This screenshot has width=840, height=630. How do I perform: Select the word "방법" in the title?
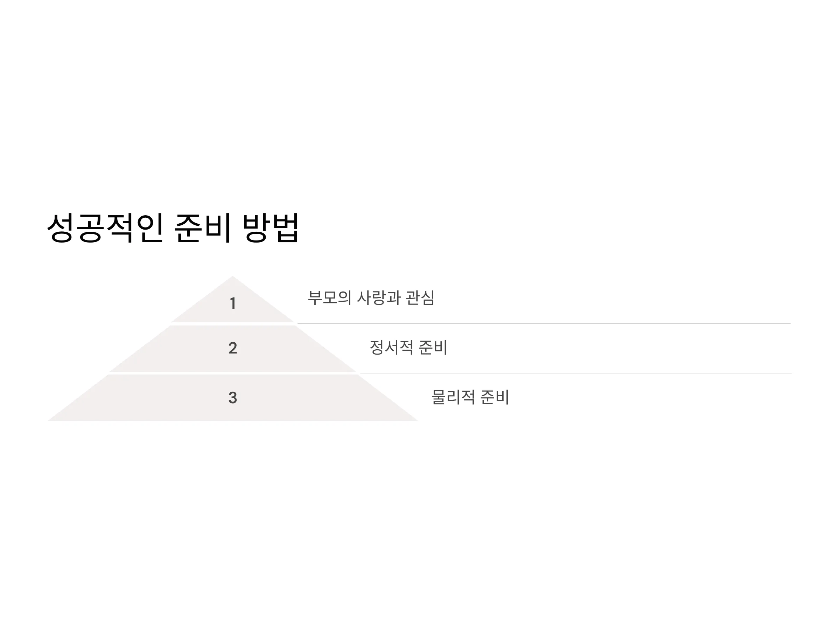[271, 228]
